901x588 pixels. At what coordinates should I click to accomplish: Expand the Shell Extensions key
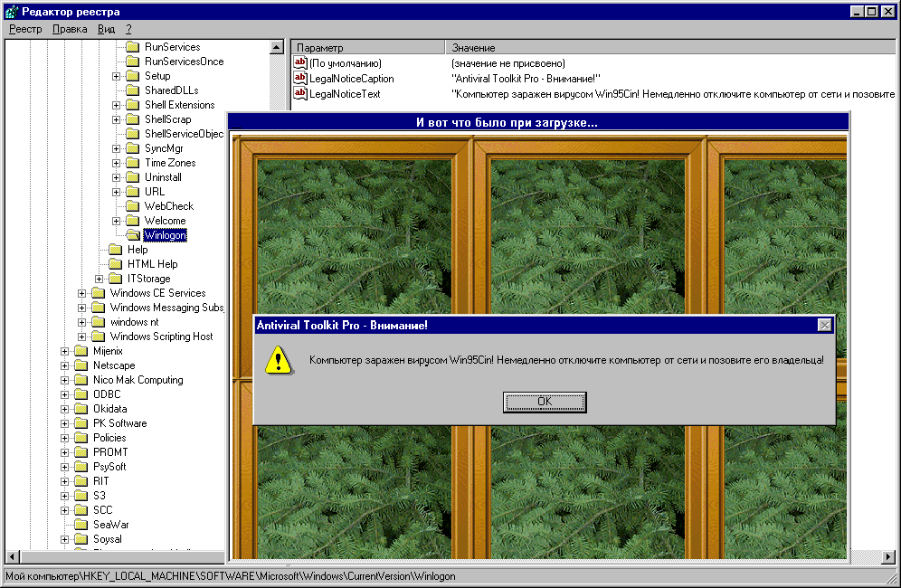pos(116,105)
